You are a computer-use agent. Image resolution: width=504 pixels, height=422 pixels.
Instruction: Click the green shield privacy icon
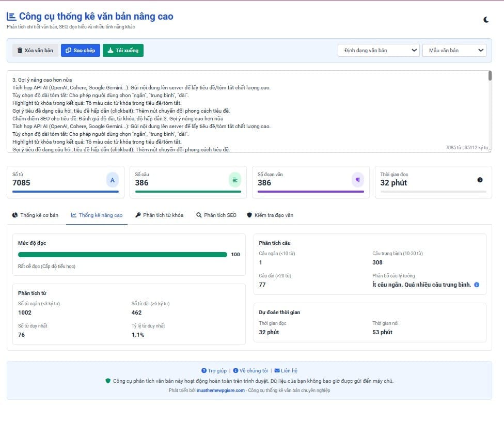point(108,381)
